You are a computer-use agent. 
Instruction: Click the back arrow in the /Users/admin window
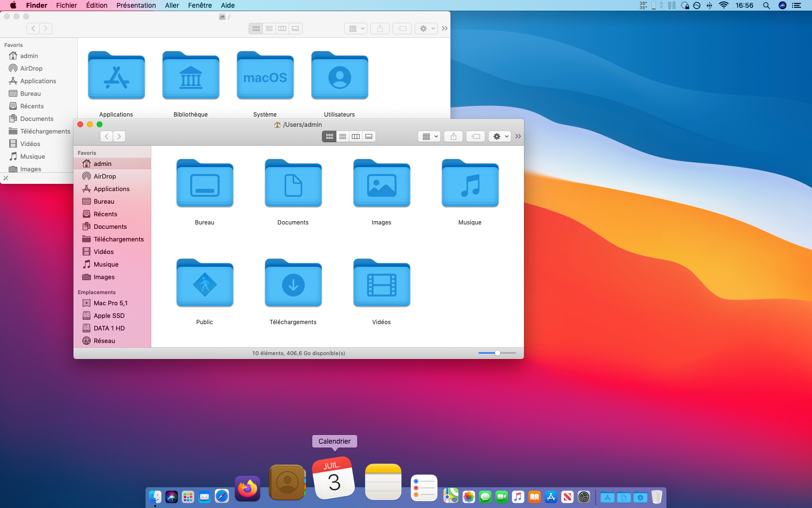[107, 136]
